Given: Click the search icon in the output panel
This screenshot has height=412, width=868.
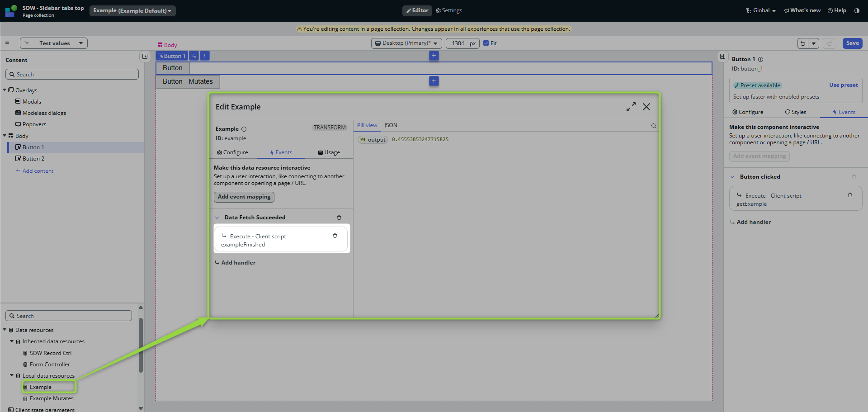Looking at the screenshot, I should point(654,126).
